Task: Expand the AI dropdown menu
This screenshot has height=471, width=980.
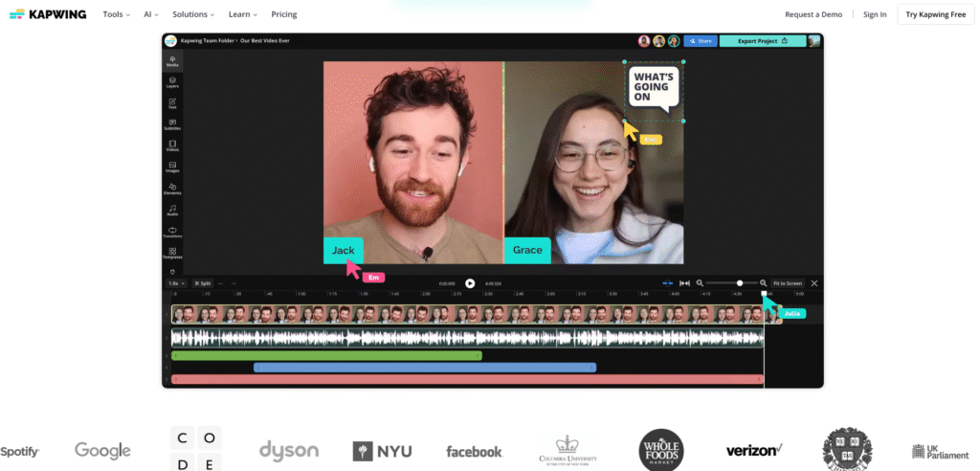Action: 151,14
